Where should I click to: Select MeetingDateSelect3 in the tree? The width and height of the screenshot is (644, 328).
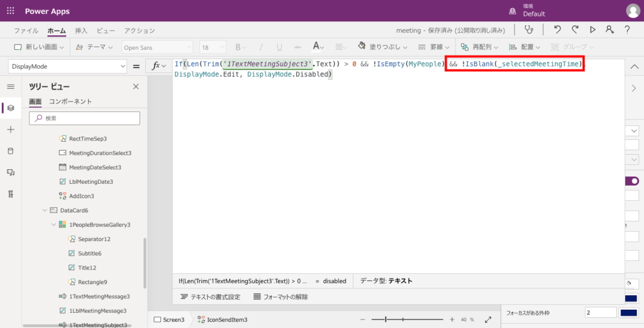[x=95, y=167]
